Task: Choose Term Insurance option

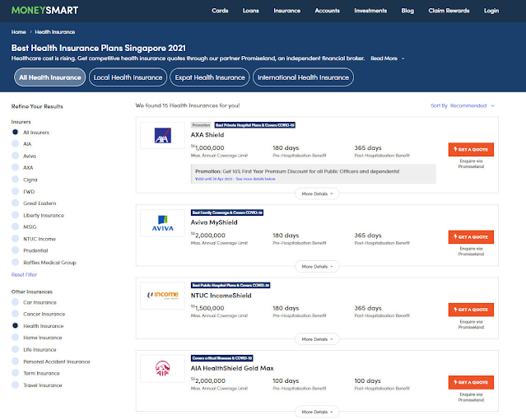Action: click(15, 373)
